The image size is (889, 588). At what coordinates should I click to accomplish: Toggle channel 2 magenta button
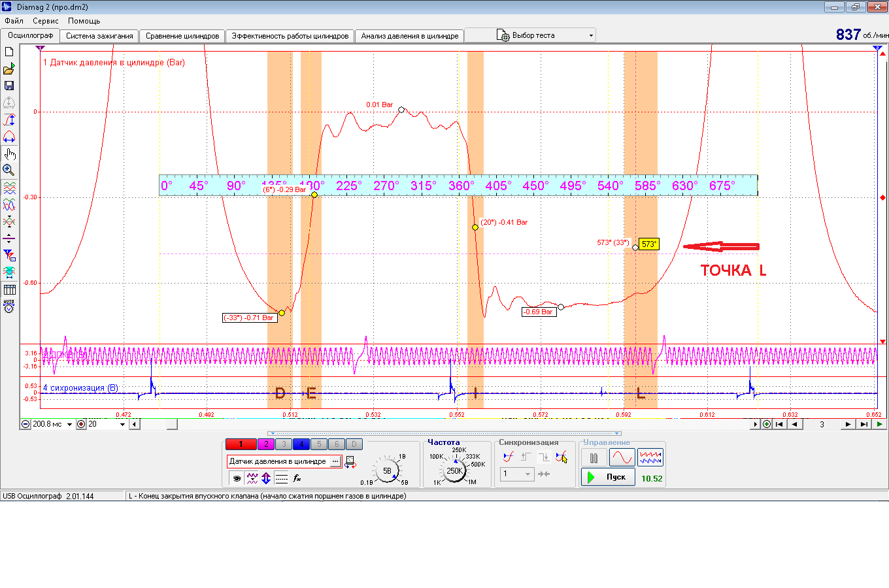click(266, 444)
